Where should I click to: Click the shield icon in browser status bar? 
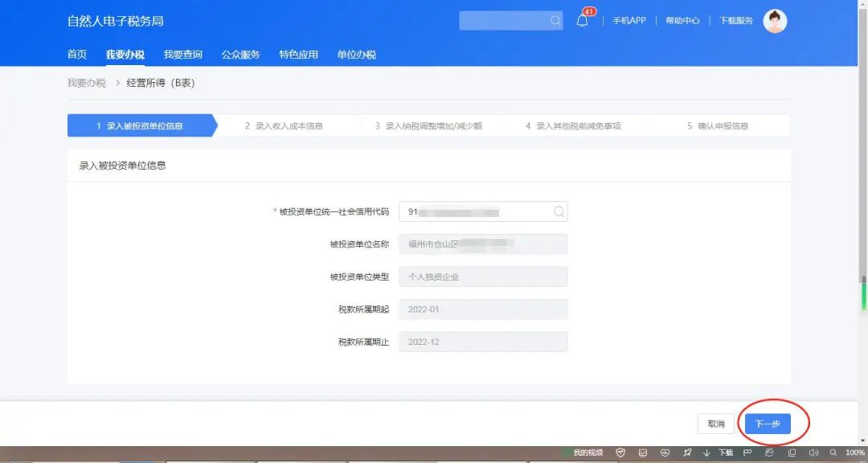click(x=620, y=453)
